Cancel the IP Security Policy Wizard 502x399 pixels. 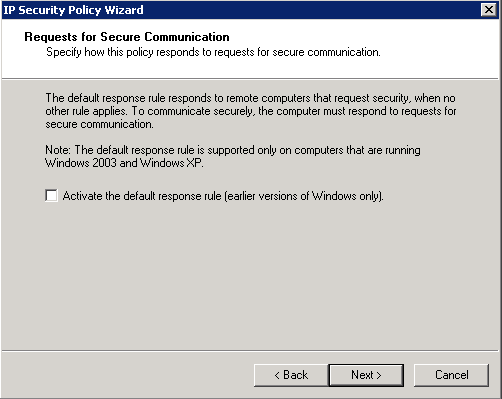(452, 375)
